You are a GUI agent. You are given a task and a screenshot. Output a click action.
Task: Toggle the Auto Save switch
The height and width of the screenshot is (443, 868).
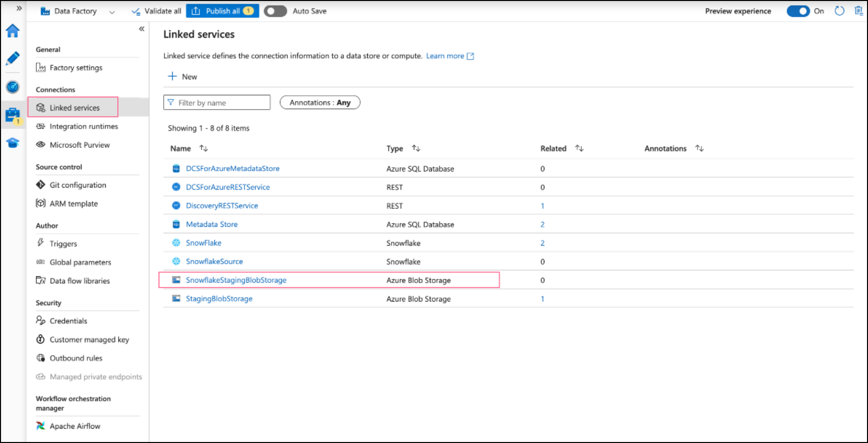(x=275, y=11)
